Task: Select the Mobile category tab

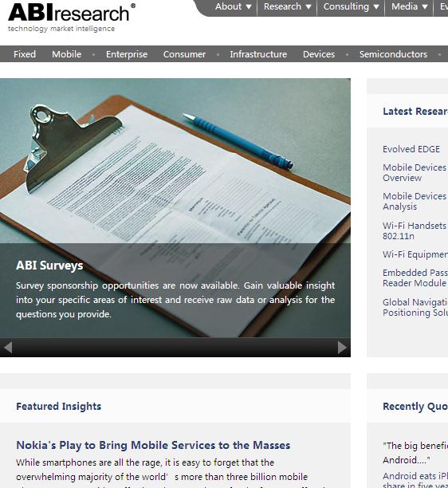Action: pos(67,54)
